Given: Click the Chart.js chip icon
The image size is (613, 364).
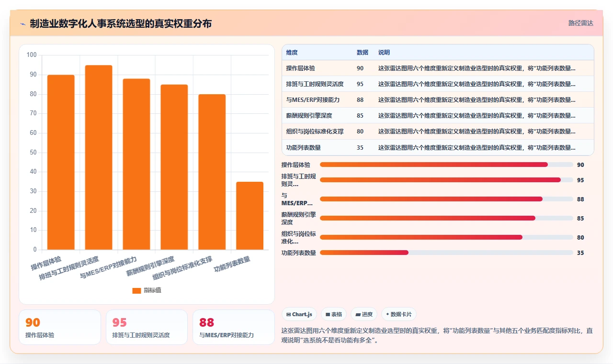Looking at the screenshot, I should click(x=288, y=315).
